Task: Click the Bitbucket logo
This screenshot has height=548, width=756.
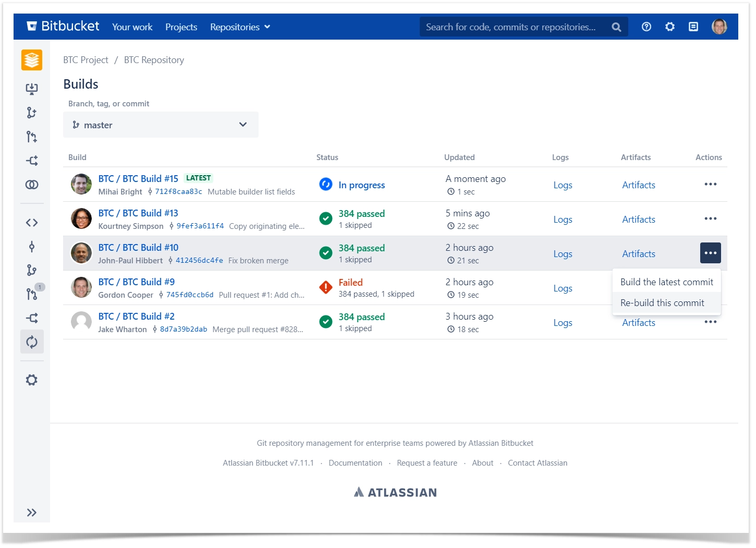Action: [x=63, y=26]
